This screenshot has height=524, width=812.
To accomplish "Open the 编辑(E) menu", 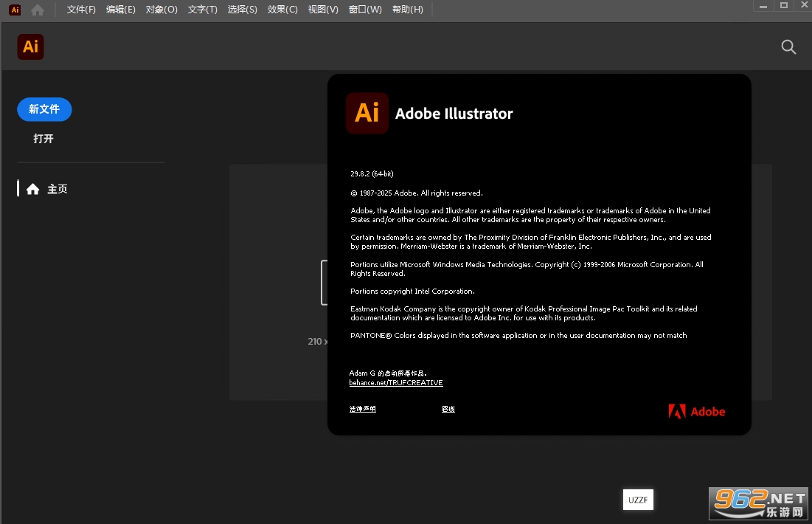I will coord(121,10).
